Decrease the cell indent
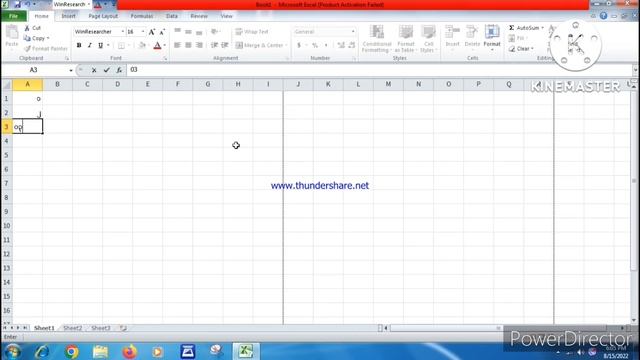 [x=214, y=45]
